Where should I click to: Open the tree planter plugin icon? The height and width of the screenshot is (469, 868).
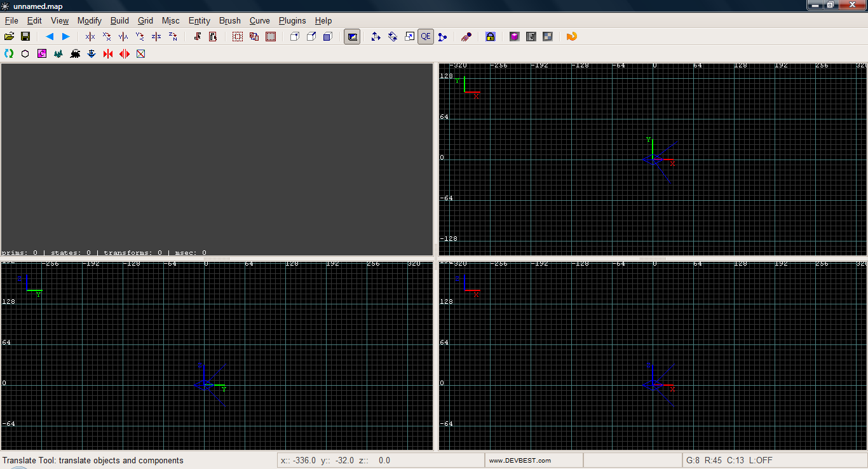(x=58, y=54)
